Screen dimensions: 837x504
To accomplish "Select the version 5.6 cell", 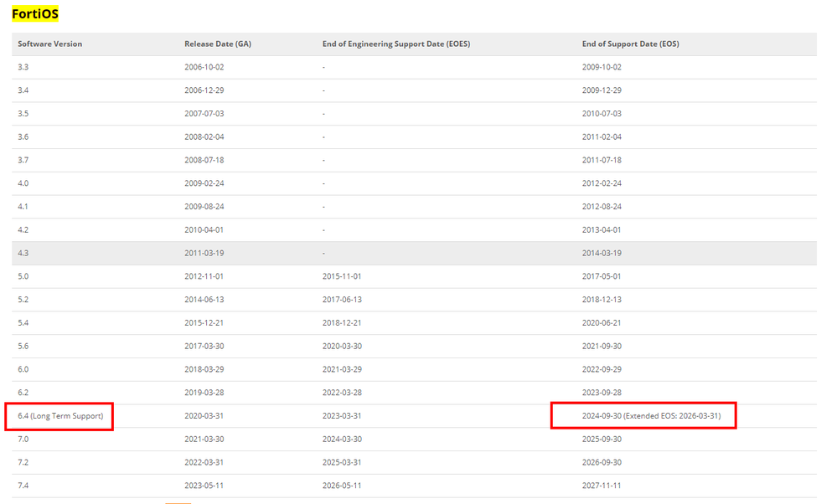I will tap(23, 346).
